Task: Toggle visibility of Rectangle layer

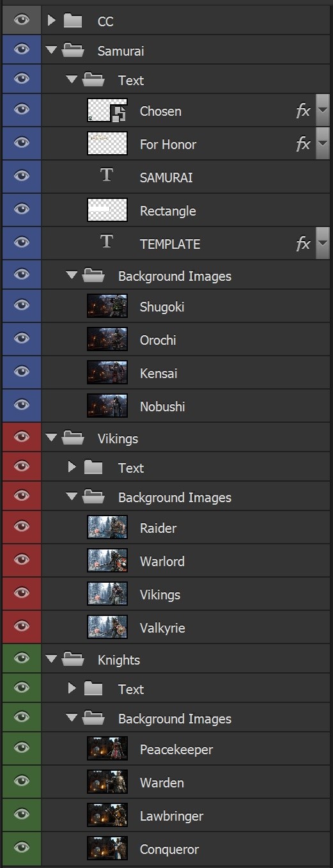Action: 22,210
